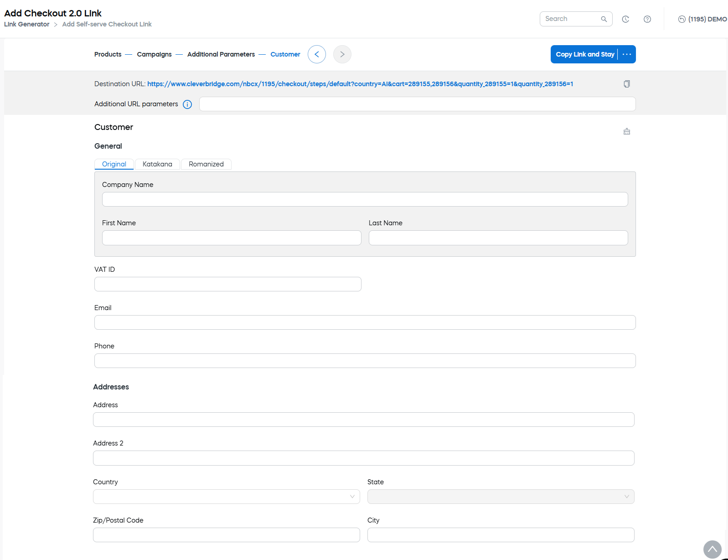Click the search magnifier icon
This screenshot has height=560, width=728.
point(604,19)
